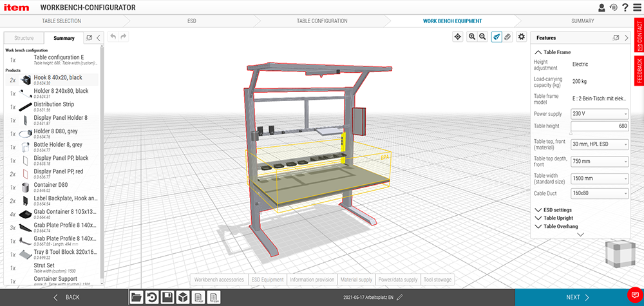Click the user account icon
This screenshot has width=644, height=306.
point(601,8)
